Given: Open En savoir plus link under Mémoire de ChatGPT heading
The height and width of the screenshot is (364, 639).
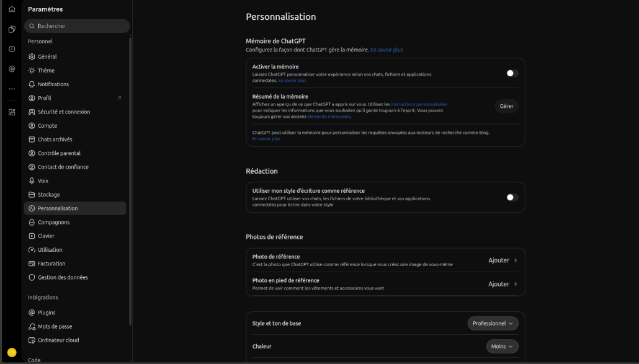Looking at the screenshot, I should [387, 50].
